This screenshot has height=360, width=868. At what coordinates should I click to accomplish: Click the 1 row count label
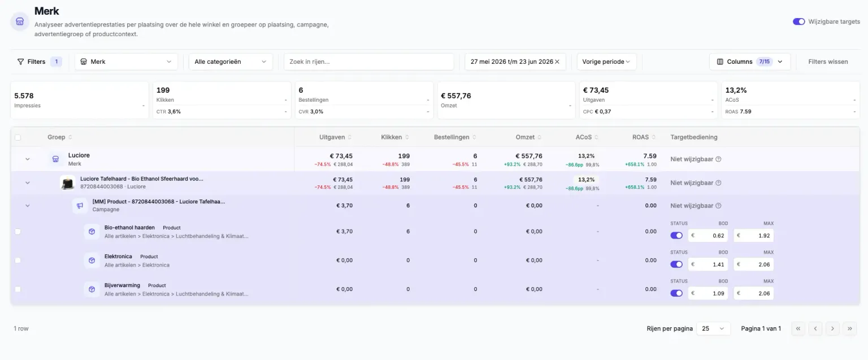pyautogui.click(x=21, y=328)
